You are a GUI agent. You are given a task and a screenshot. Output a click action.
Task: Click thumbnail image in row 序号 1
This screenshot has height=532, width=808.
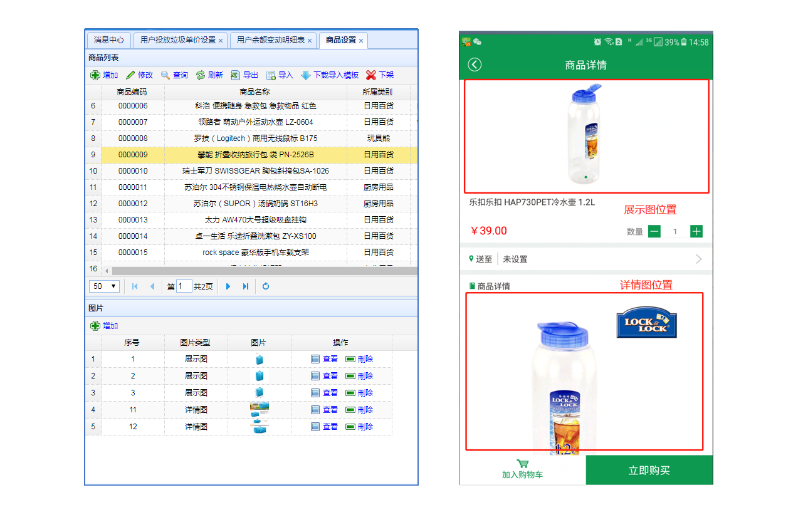260,359
